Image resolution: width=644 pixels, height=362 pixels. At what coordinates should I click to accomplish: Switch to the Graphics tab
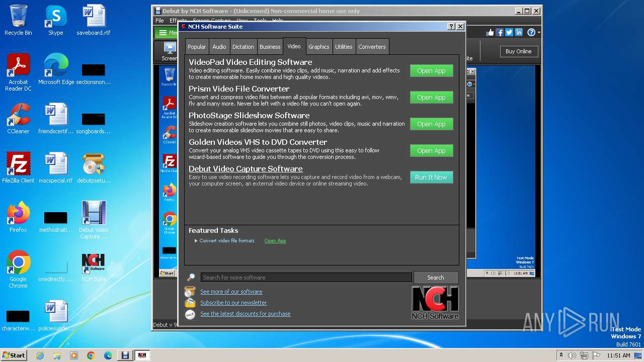pos(319,47)
